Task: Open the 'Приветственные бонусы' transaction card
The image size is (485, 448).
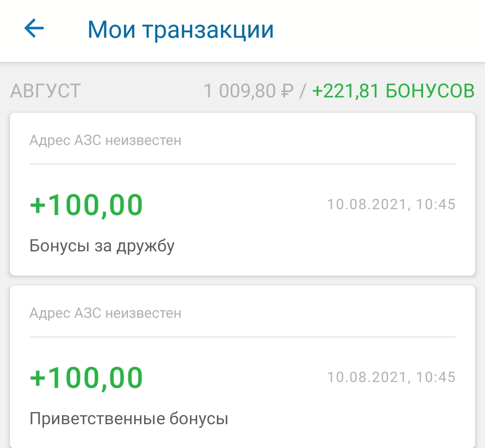Action: (x=242, y=367)
